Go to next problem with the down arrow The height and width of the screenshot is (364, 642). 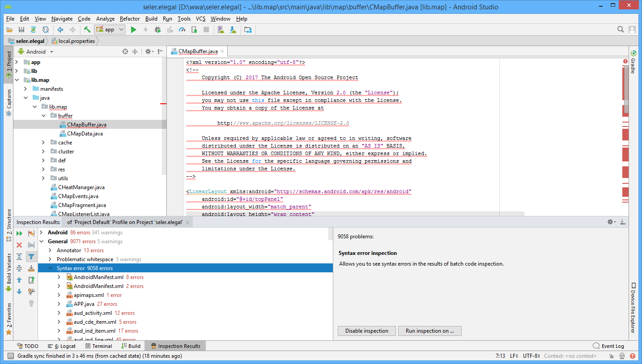19,292
